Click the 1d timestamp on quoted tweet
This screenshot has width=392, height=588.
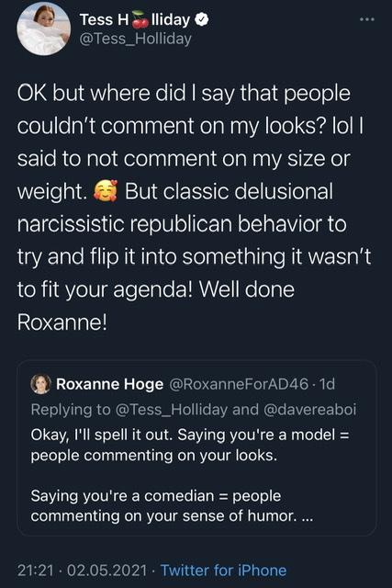click(327, 384)
